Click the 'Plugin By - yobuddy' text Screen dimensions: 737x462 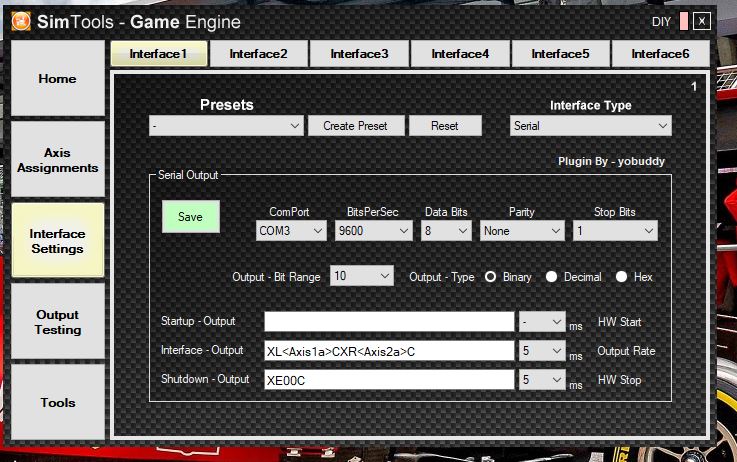point(611,161)
